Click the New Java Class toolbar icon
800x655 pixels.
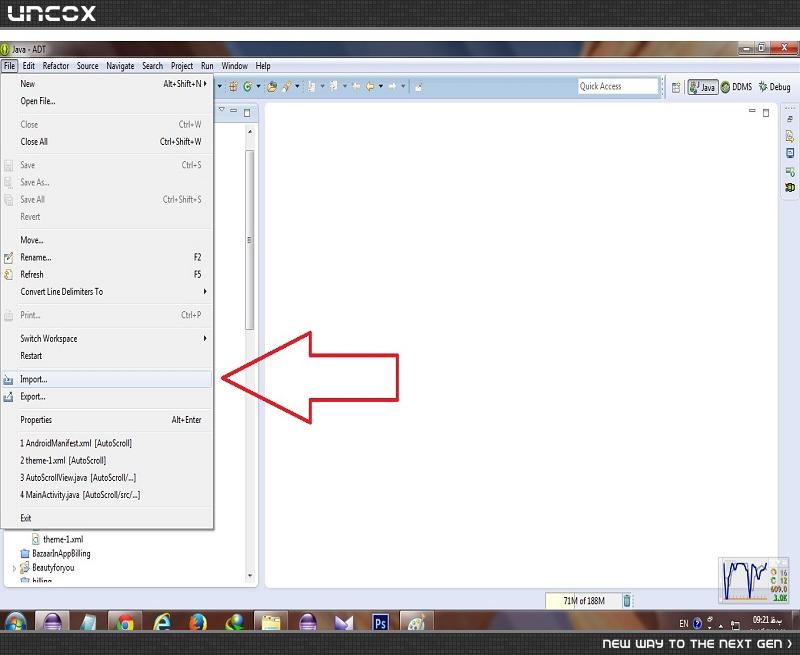pos(247,87)
